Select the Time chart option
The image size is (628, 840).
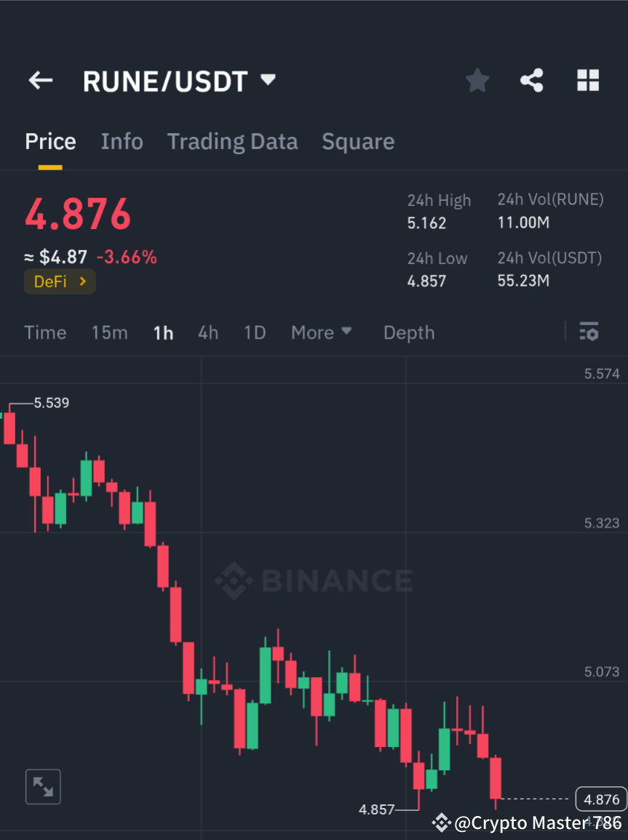coord(45,332)
